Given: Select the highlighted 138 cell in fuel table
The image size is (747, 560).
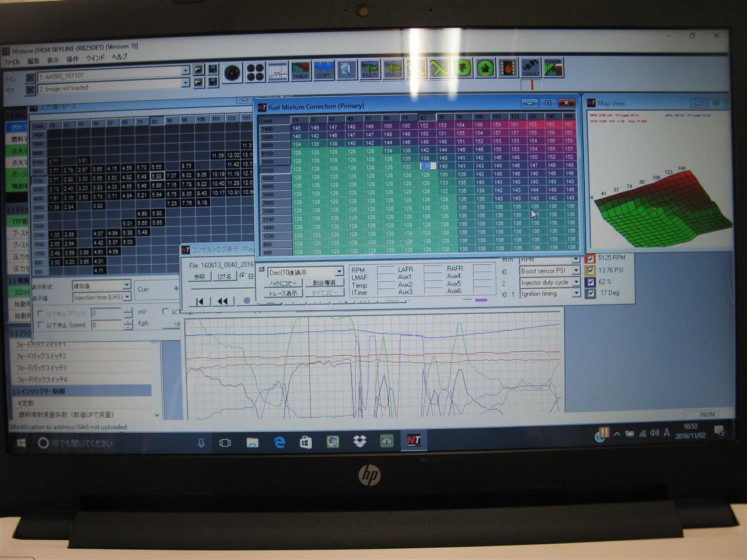Looking at the screenshot, I should pyautogui.click(x=426, y=166).
